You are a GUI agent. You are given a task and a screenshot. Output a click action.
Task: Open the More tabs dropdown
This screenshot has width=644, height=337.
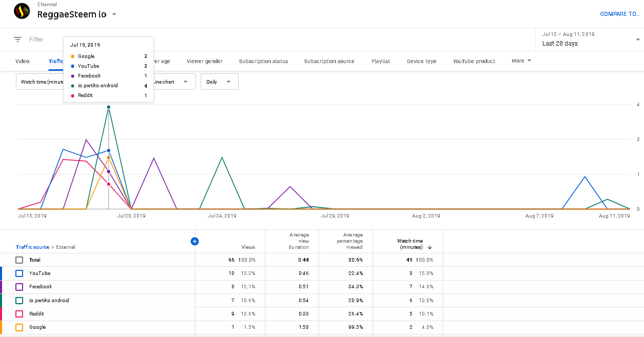click(521, 61)
